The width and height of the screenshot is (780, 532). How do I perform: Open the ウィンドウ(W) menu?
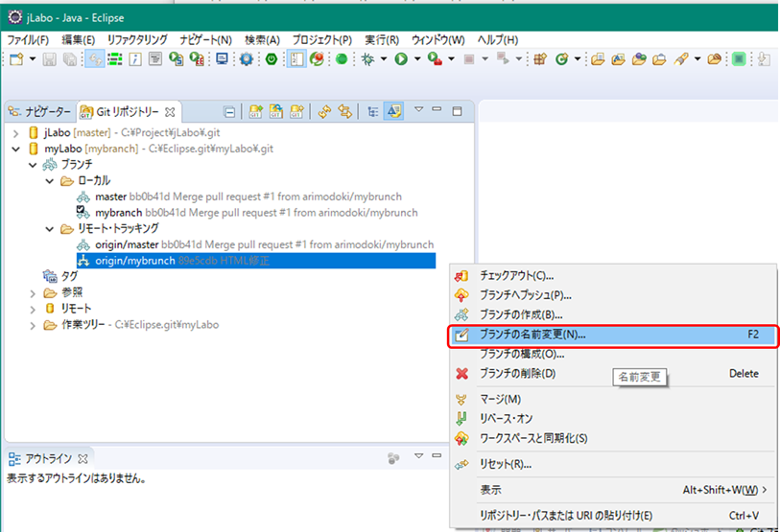click(437, 39)
